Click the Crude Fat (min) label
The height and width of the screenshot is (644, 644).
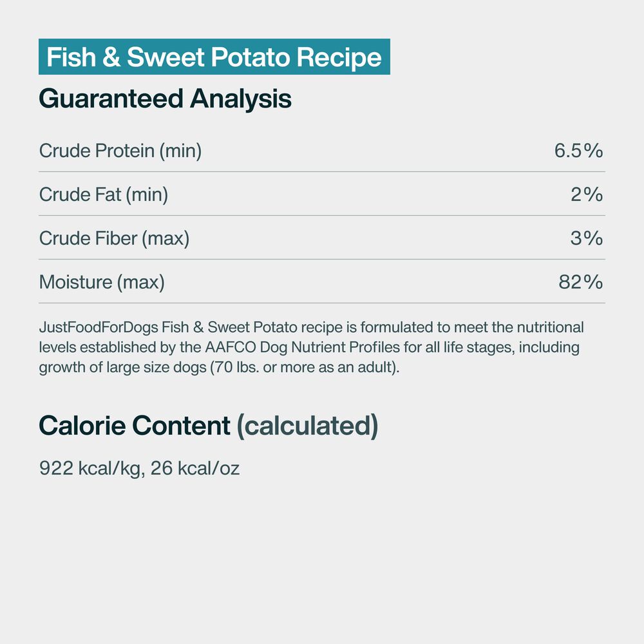click(104, 194)
